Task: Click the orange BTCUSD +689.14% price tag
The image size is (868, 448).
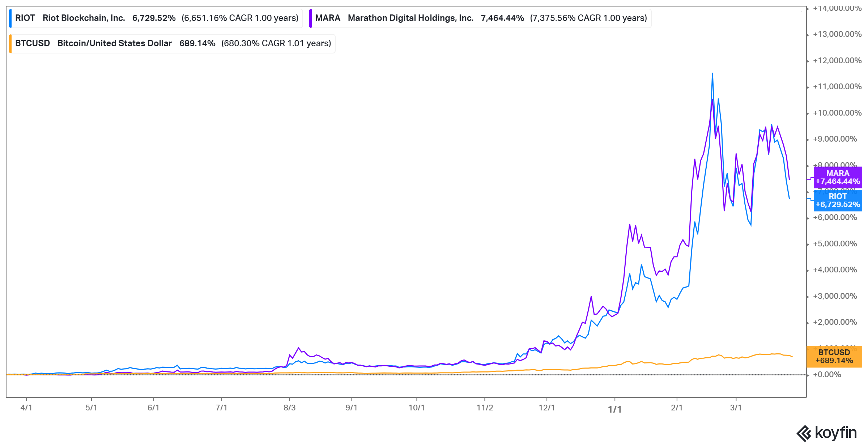Action: (834, 357)
